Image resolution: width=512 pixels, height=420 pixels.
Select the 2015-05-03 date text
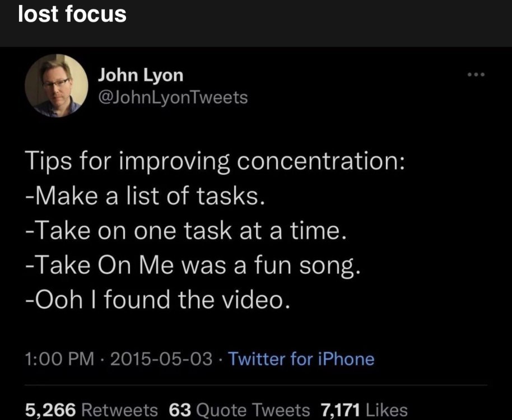coord(161,359)
